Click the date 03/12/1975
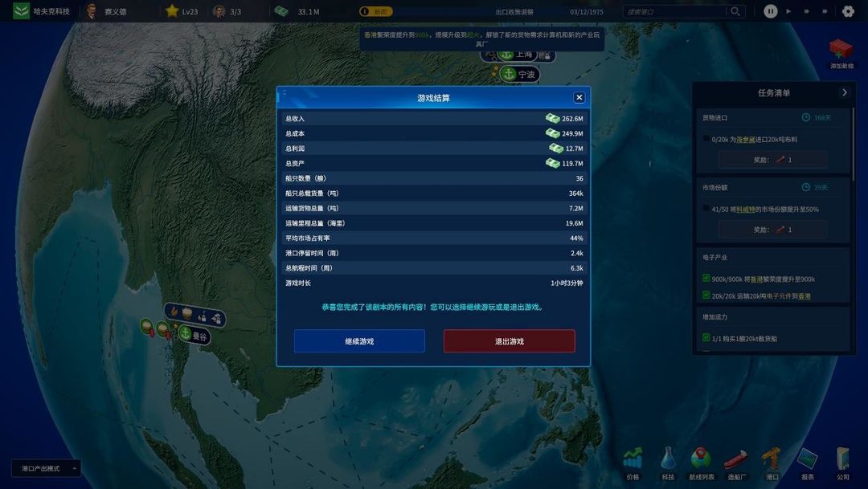Viewport: 868px width, 489px height. pyautogui.click(x=586, y=11)
